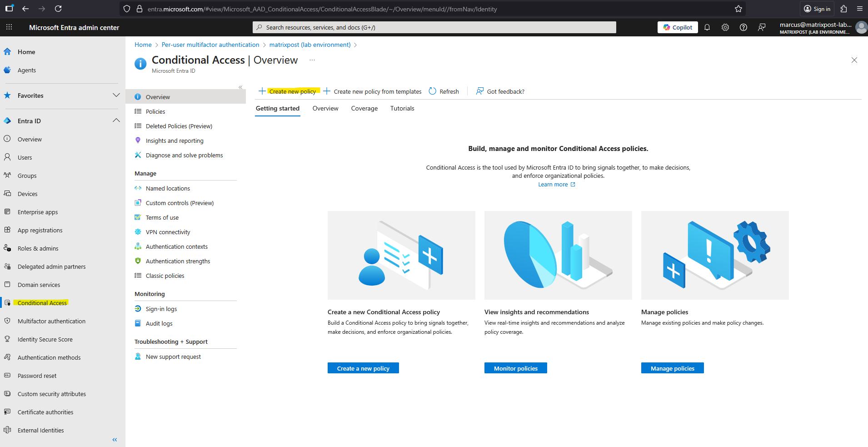Click the Multifactor authentication shield icon

coord(7,321)
